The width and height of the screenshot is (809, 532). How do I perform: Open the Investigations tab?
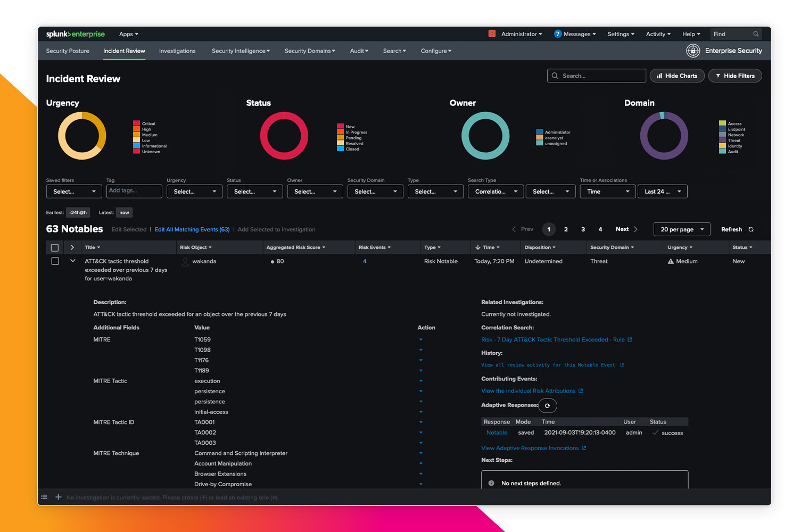(x=177, y=51)
